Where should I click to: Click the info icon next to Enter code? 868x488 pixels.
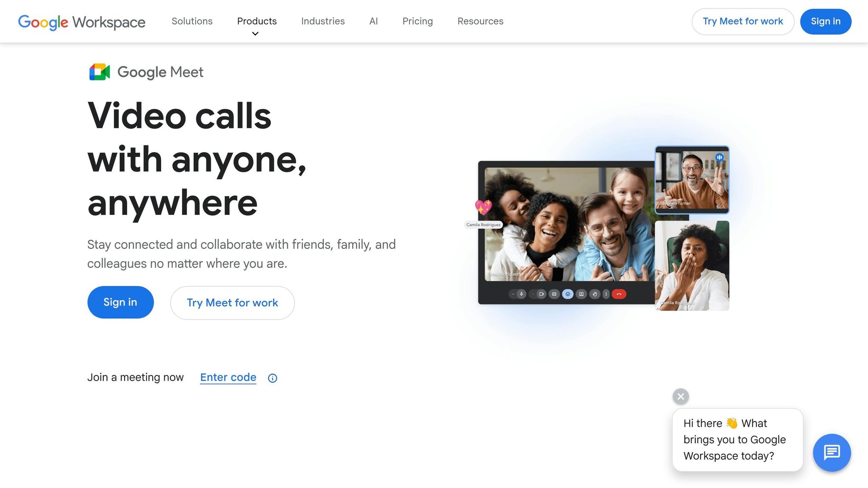click(273, 378)
